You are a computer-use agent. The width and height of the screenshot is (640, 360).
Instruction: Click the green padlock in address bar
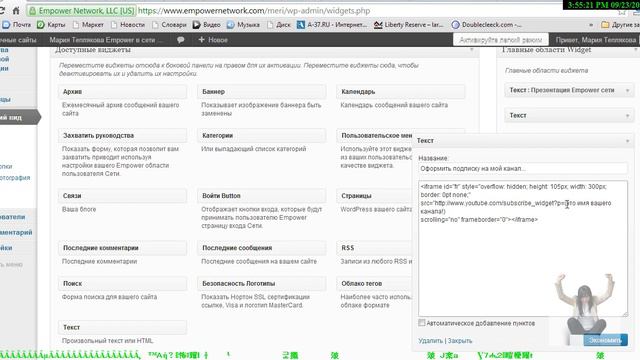tap(33, 11)
